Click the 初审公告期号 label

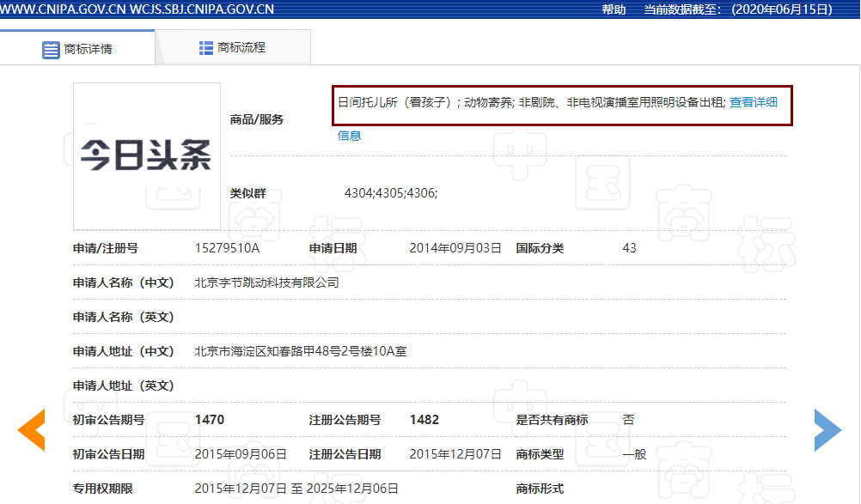click(109, 420)
